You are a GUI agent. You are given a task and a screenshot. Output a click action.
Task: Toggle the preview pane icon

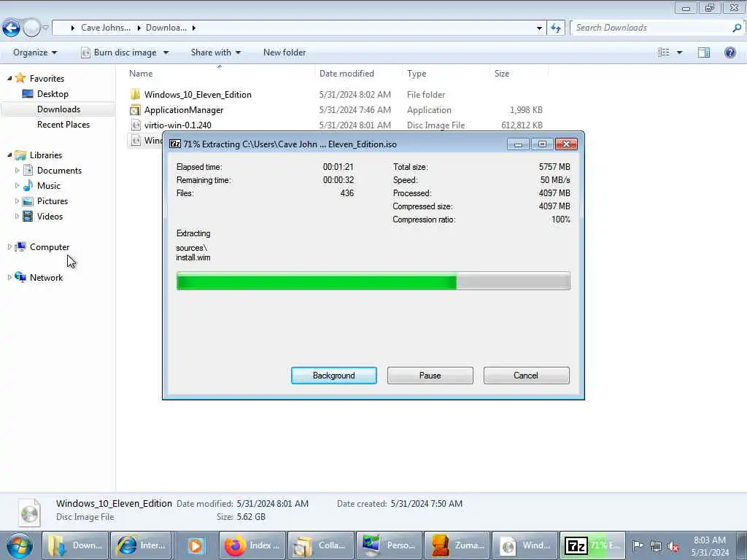pyautogui.click(x=704, y=52)
